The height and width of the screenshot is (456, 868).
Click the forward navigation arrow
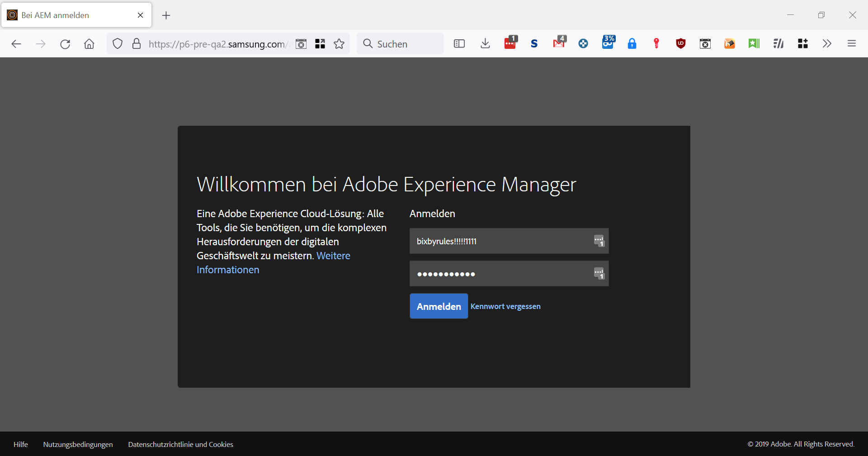coord(41,44)
